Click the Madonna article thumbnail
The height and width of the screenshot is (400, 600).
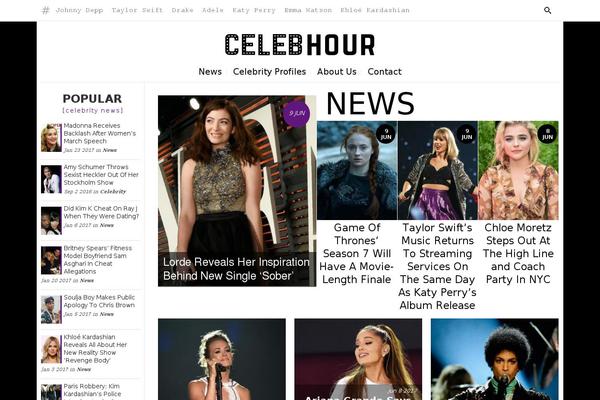[51, 138]
